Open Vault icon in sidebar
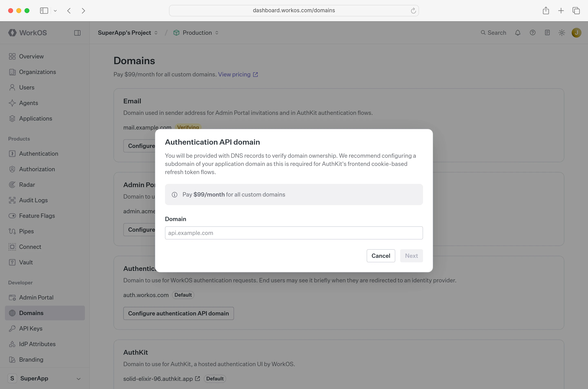 [12, 262]
